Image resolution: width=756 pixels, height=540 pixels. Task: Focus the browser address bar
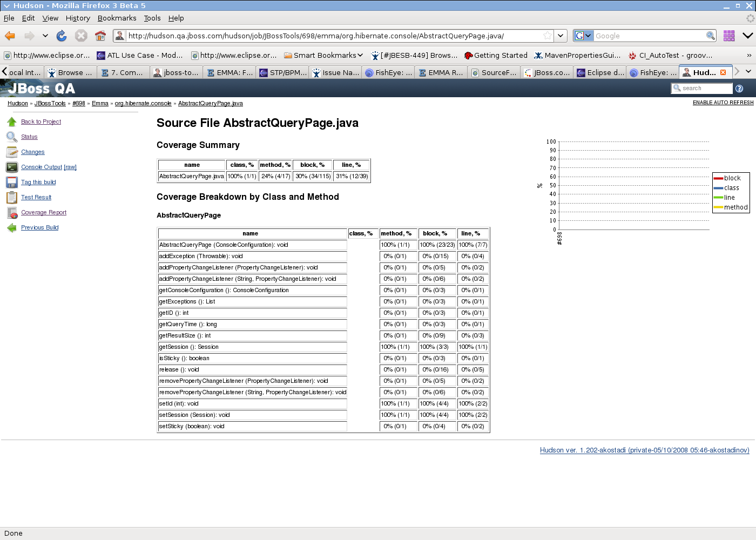point(335,36)
